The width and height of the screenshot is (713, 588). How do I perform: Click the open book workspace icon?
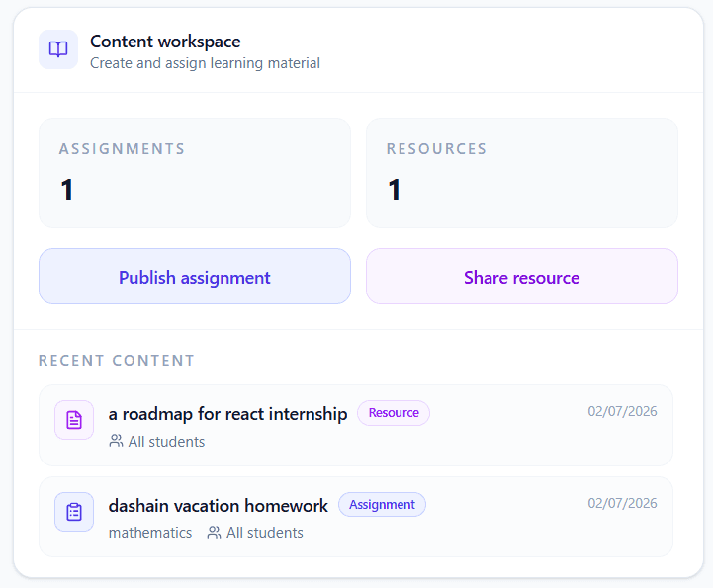click(x=58, y=49)
